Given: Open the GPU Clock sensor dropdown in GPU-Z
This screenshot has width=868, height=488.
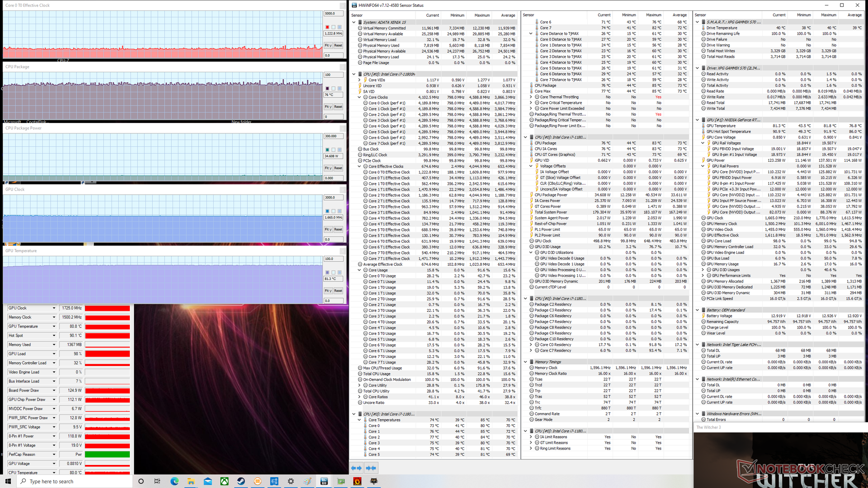Looking at the screenshot, I should (x=54, y=308).
